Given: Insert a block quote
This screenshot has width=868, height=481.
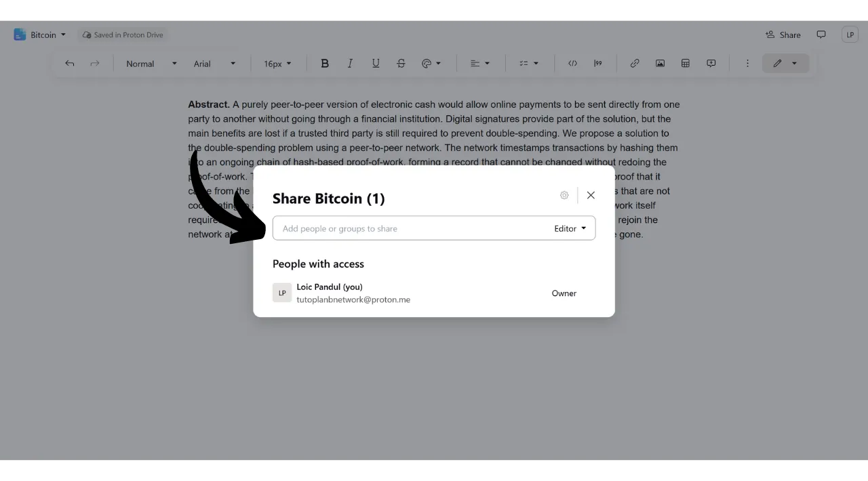Looking at the screenshot, I should tap(598, 64).
